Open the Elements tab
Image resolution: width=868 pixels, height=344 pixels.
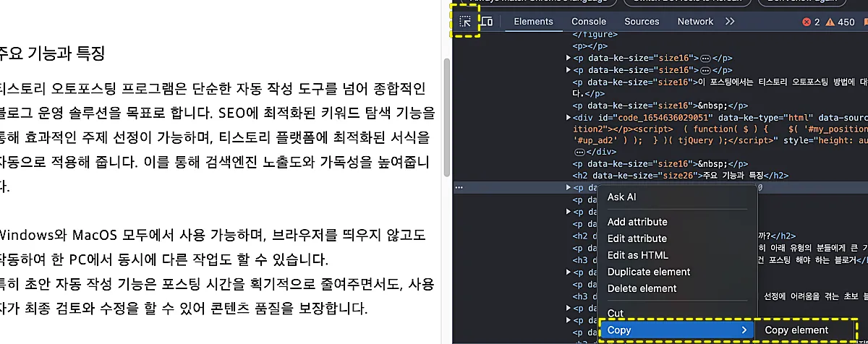click(533, 22)
